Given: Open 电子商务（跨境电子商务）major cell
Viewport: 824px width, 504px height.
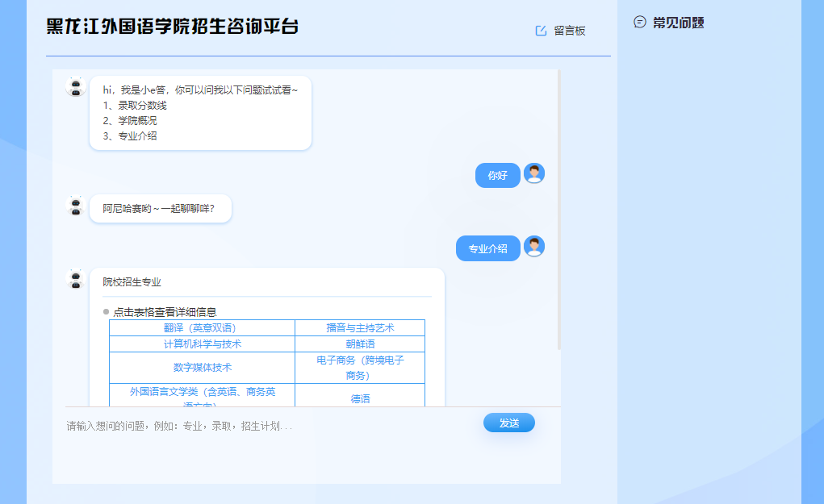Looking at the screenshot, I should 360,368.
